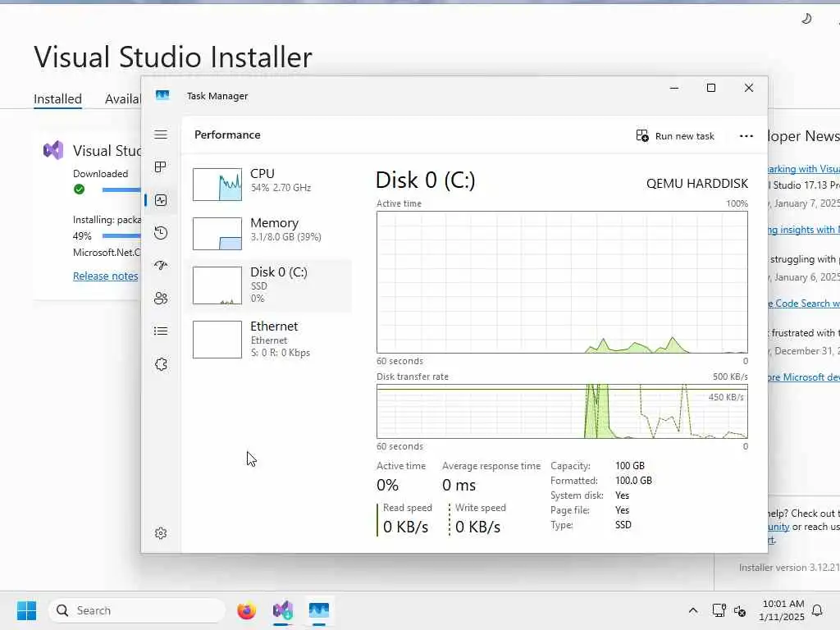Open notifications bell icon
Viewport: 840px width, 630px height.
click(x=817, y=610)
